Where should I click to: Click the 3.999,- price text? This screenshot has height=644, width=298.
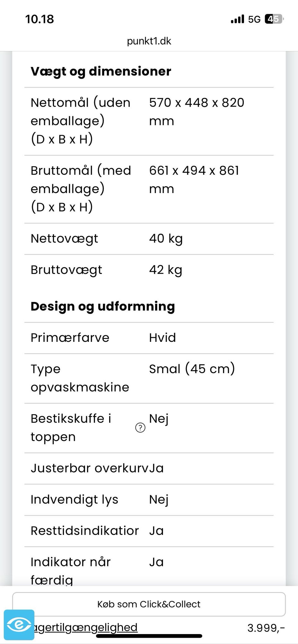[266, 628]
